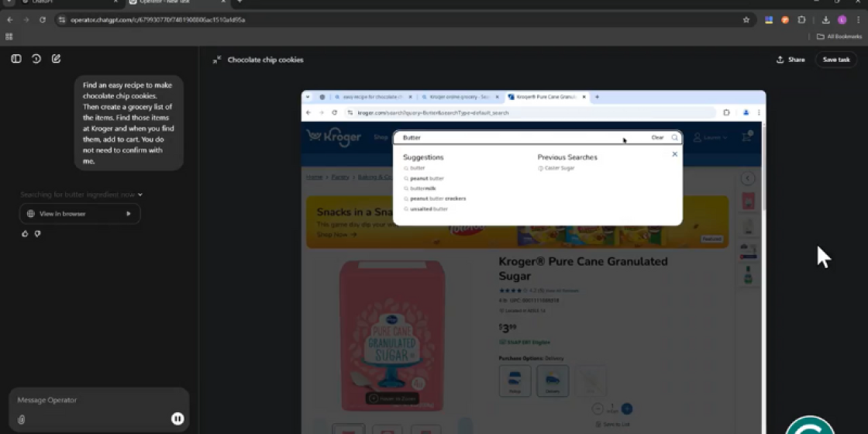Open the tab search dropdown in outer Chrome

(x=9, y=2)
